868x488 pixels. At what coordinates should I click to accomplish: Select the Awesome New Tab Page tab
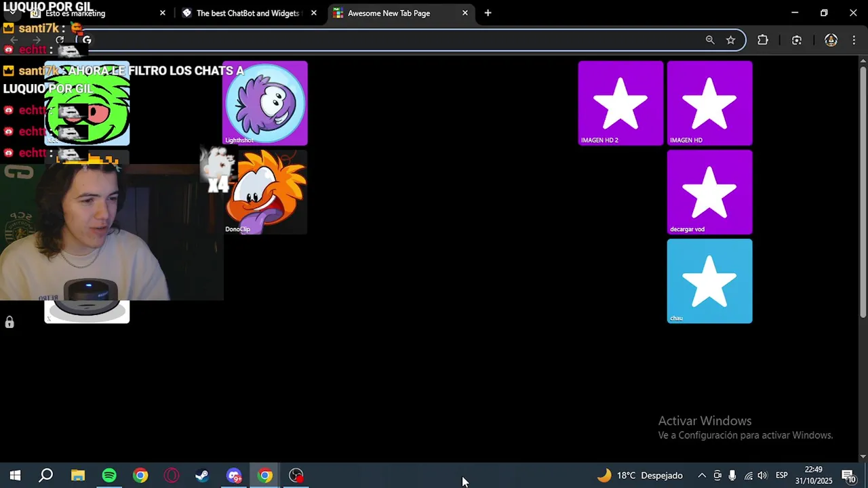coord(401,13)
